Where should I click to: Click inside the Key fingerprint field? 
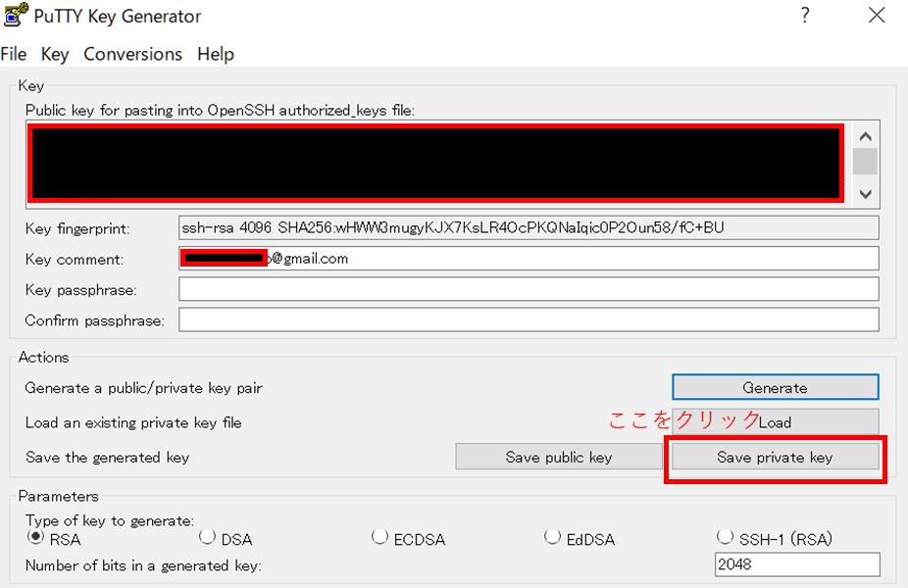pos(529,228)
